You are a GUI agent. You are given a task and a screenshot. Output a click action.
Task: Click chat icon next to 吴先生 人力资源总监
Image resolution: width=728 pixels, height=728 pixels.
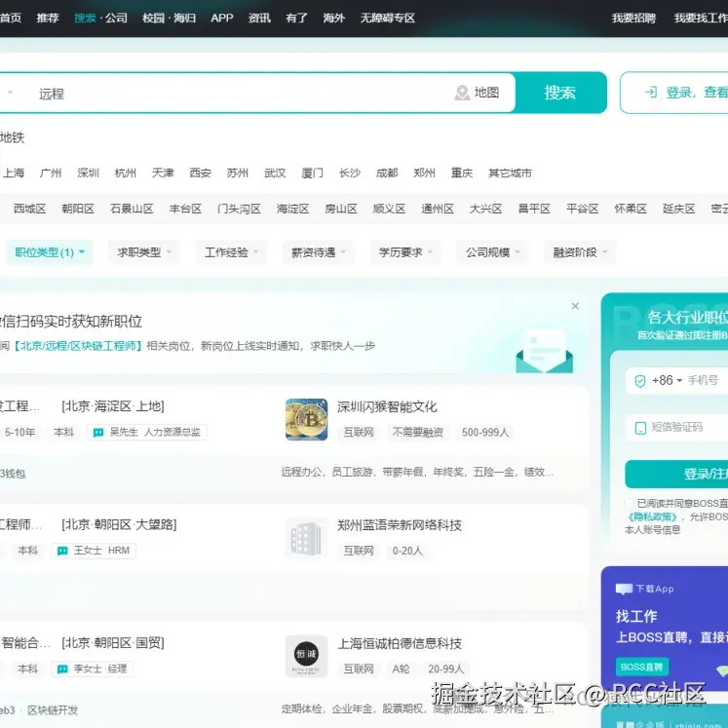[x=98, y=433]
